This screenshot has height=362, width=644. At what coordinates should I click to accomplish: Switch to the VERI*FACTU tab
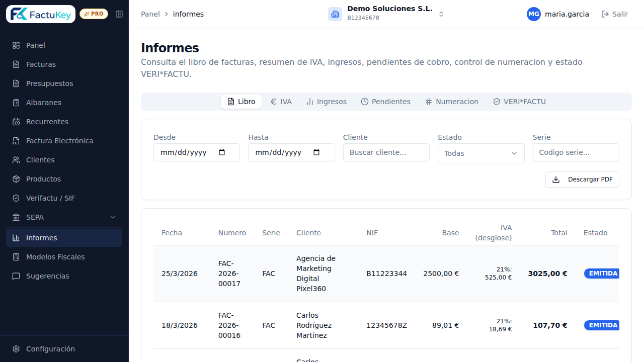tap(519, 102)
